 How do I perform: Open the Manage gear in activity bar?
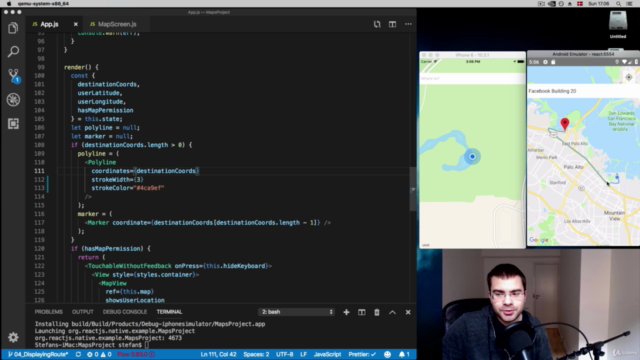pos(13,337)
